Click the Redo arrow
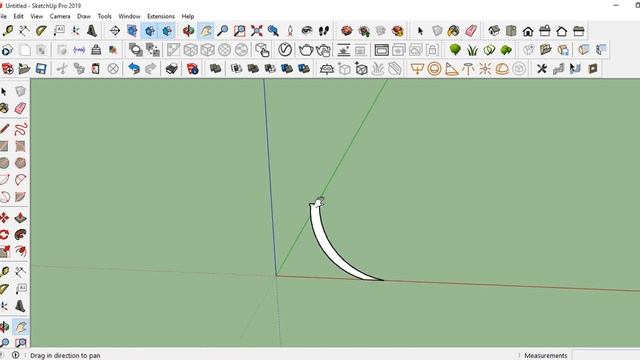This screenshot has height=360, width=640. tap(151, 69)
